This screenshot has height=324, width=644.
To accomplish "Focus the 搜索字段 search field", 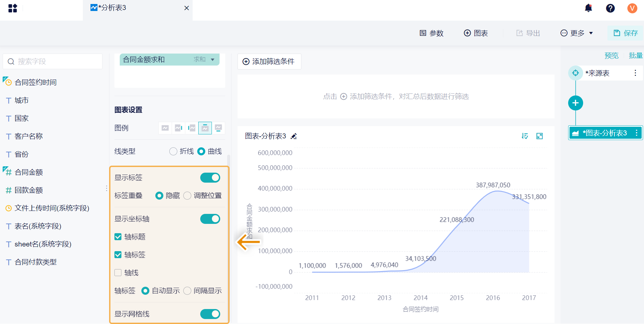I will click(x=53, y=61).
